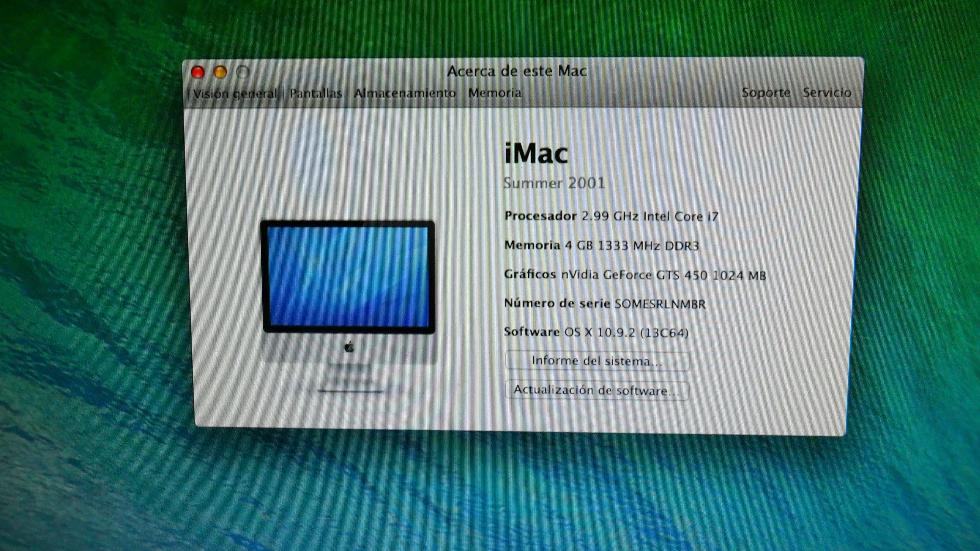The width and height of the screenshot is (980, 551).
Task: Open Actualización de software
Action: (597, 391)
